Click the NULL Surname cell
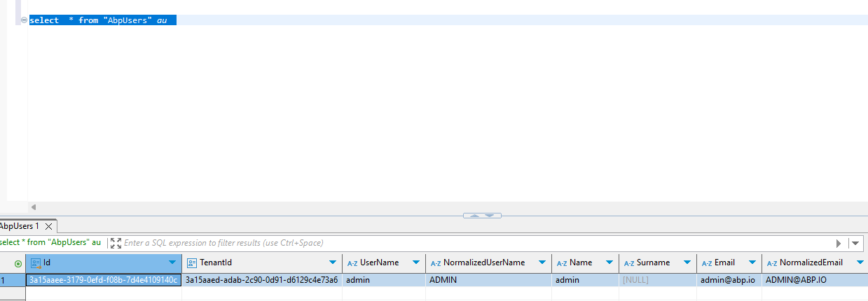The width and height of the screenshot is (868, 301). [635, 280]
